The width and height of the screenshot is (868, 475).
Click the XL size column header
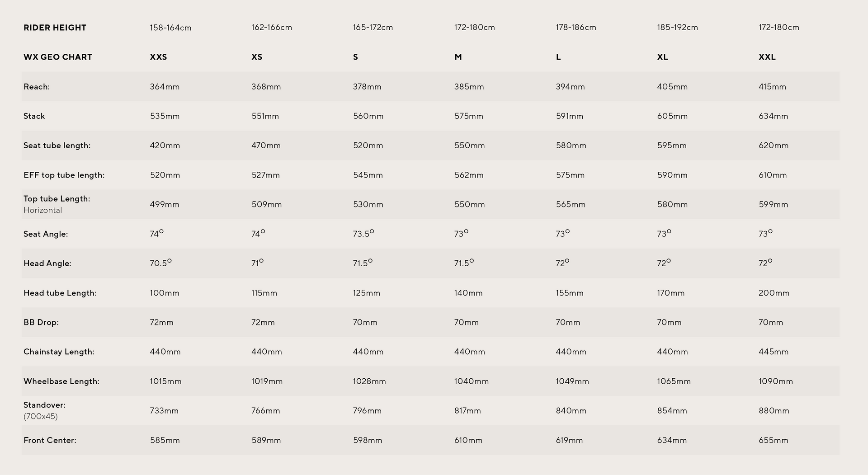click(662, 57)
